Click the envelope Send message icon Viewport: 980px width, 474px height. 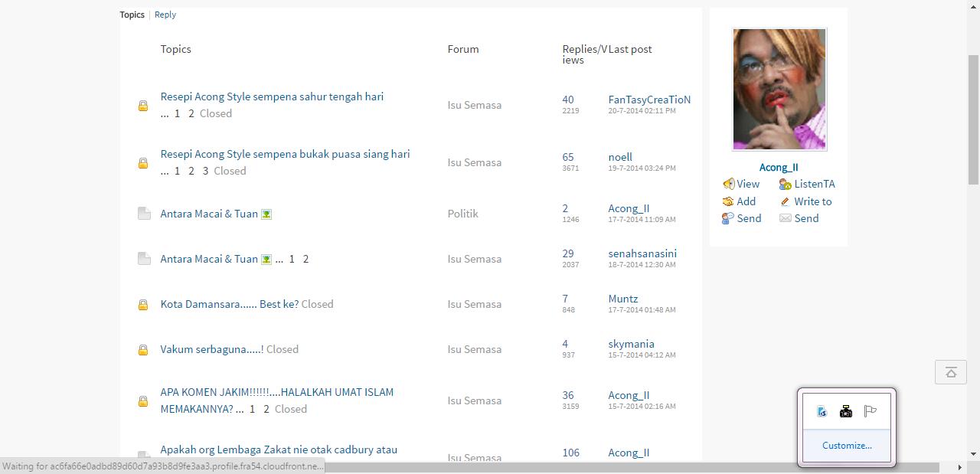click(x=785, y=218)
